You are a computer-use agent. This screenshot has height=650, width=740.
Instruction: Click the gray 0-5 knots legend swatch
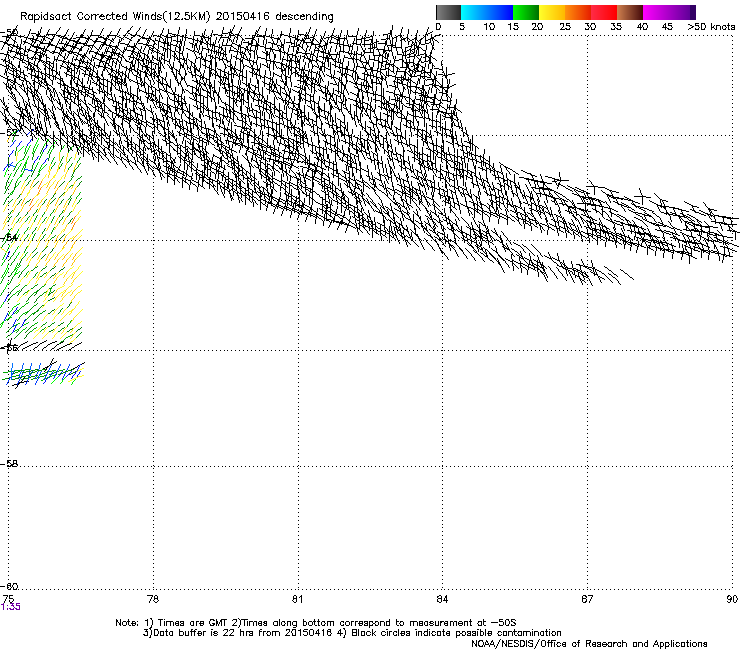(448, 12)
